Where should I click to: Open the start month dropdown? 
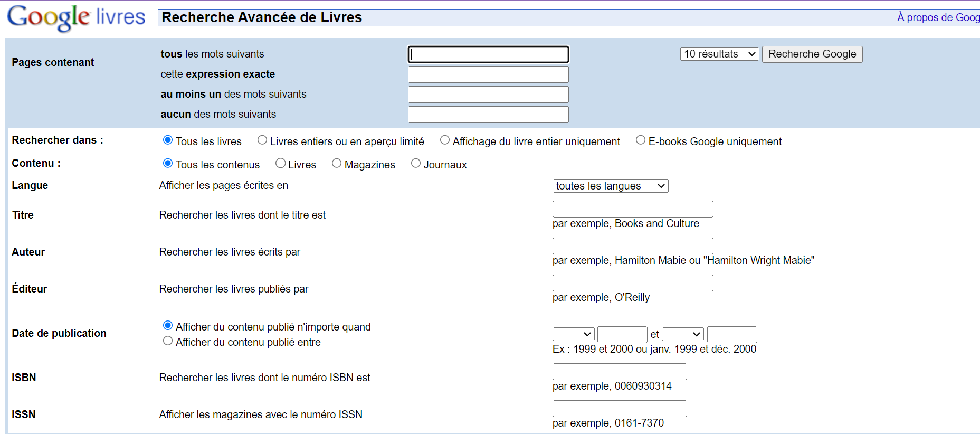[x=574, y=334]
